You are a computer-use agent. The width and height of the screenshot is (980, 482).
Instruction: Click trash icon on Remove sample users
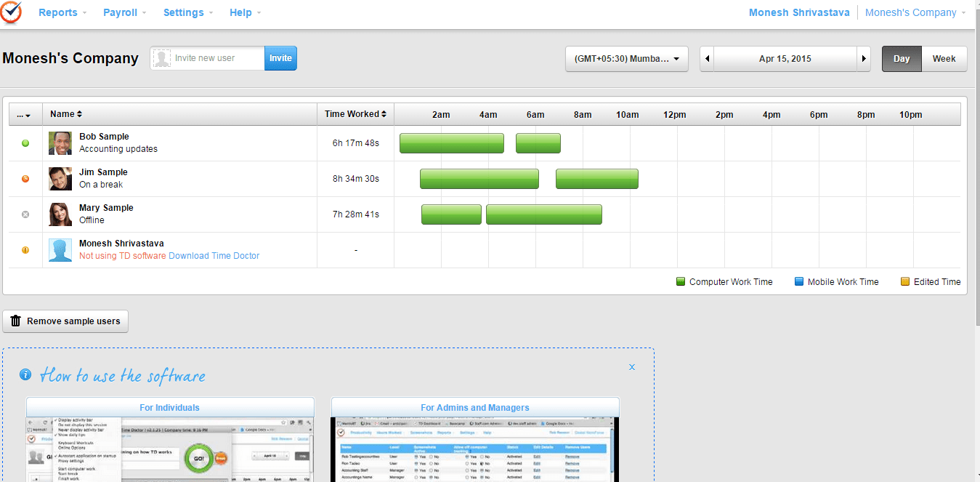(16, 321)
